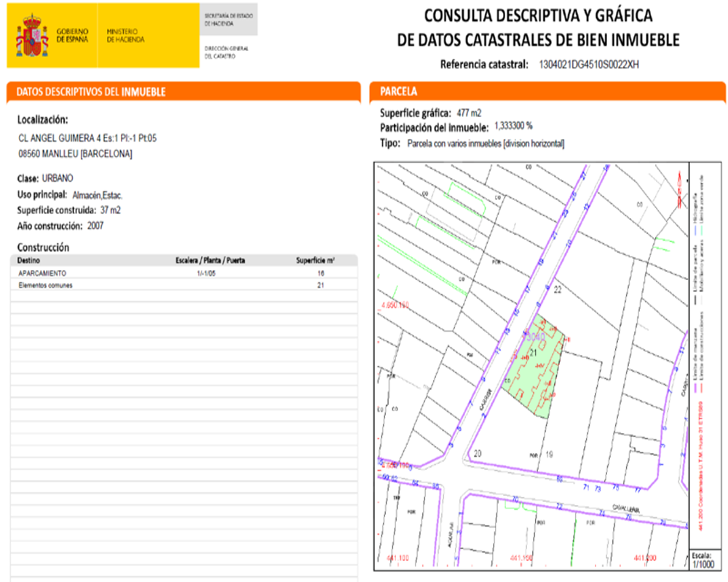
Task: Click the Consulta Descriptiva y Gráfica title
Action: (x=538, y=28)
